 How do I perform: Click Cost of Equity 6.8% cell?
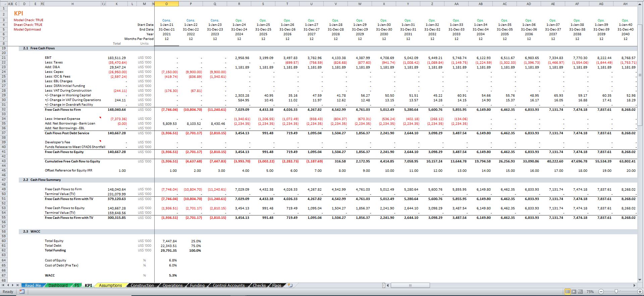173,260
